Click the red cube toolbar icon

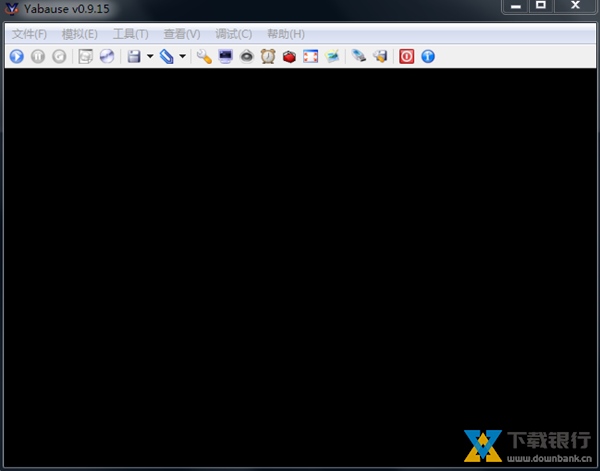coord(289,57)
